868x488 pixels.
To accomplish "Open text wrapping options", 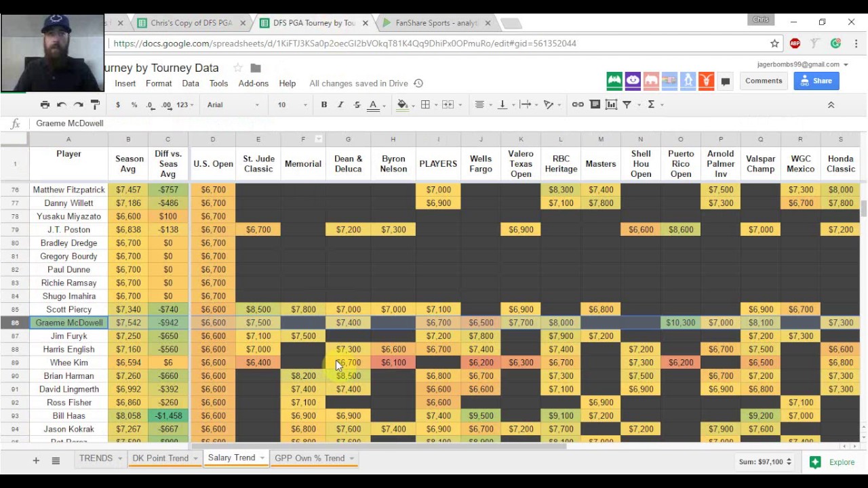I will (526, 104).
